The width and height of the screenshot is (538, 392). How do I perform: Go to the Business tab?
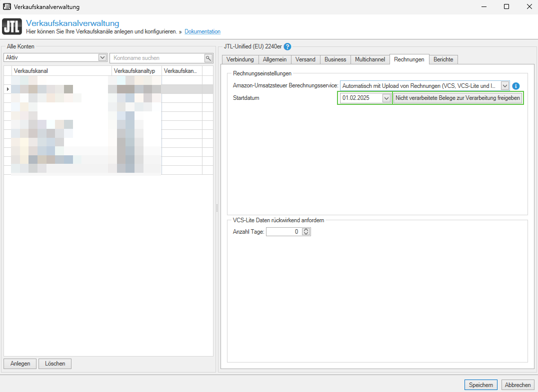tap(335, 59)
